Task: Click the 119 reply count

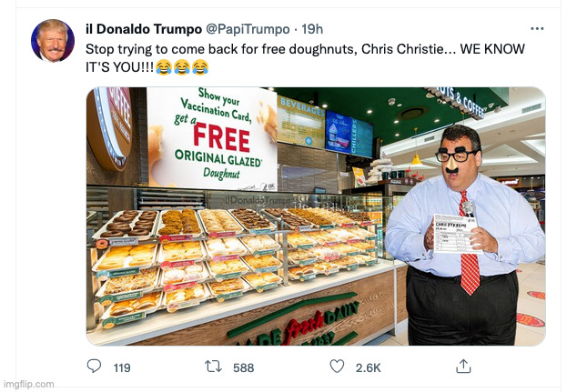Action: tap(121, 367)
